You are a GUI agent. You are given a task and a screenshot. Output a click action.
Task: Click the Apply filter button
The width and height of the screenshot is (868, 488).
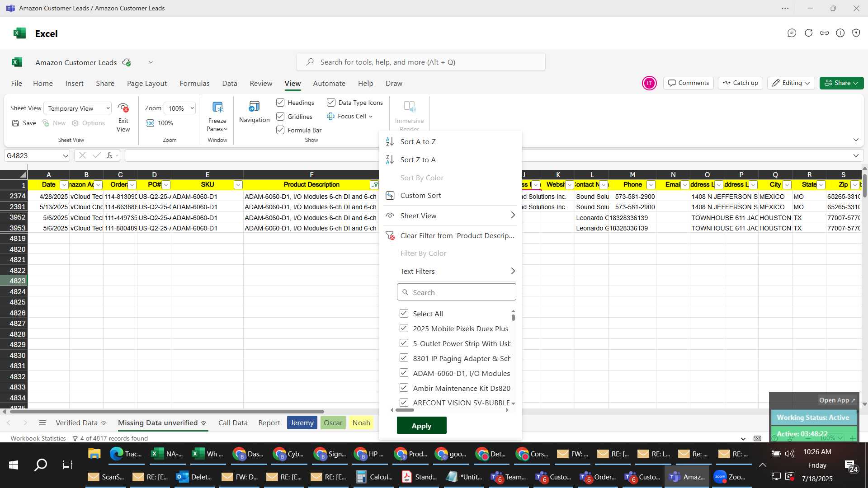coord(421,426)
